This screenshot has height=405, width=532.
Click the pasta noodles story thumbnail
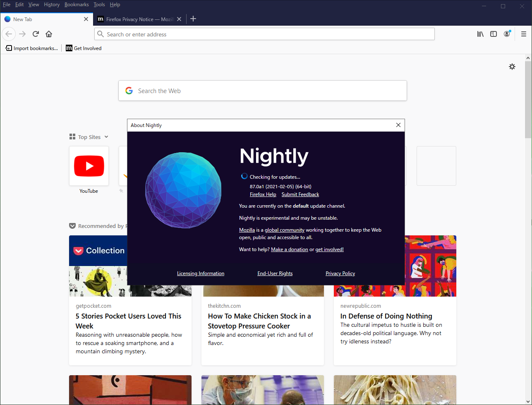[x=395, y=390]
